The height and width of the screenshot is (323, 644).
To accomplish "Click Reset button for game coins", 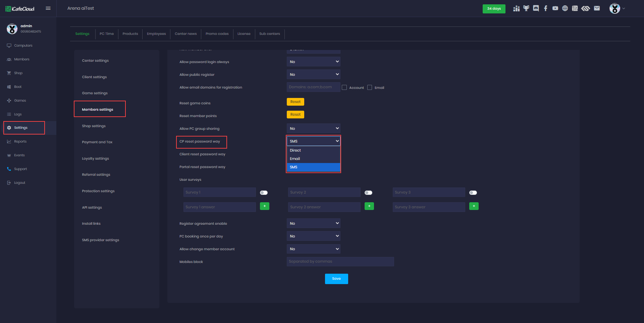I will (295, 102).
